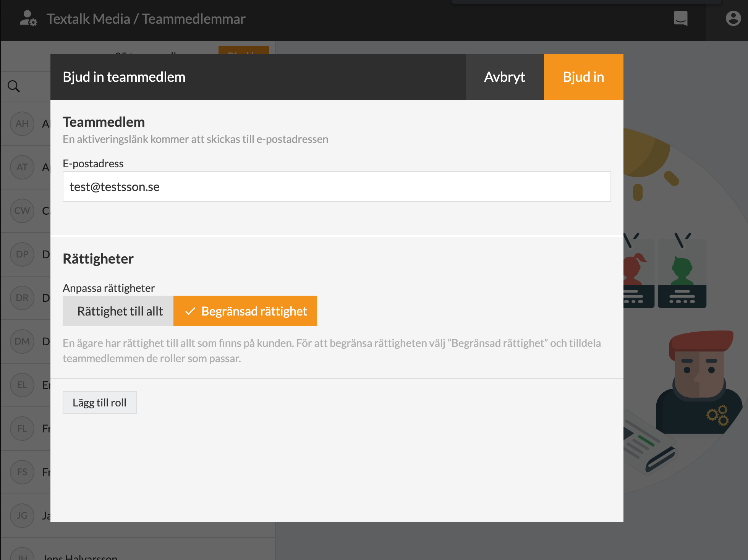
Task: Click the search magnifier icon
Action: point(14,86)
